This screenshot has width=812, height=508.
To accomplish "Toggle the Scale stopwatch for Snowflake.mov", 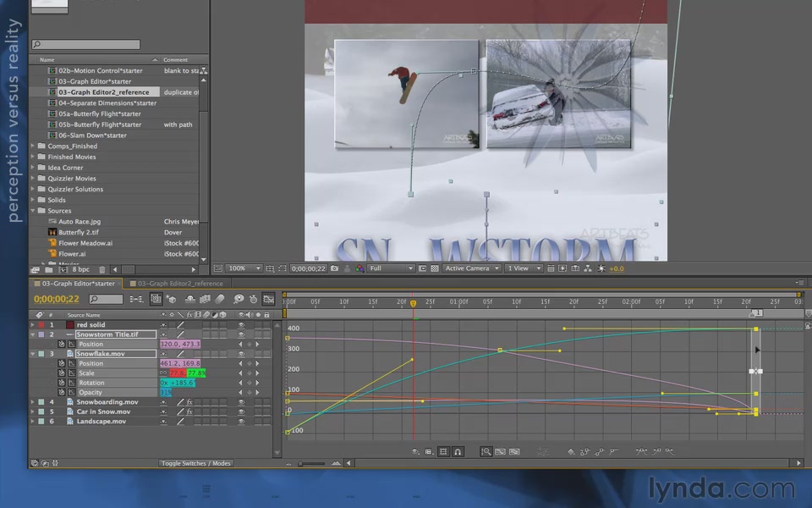I will pyautogui.click(x=61, y=373).
